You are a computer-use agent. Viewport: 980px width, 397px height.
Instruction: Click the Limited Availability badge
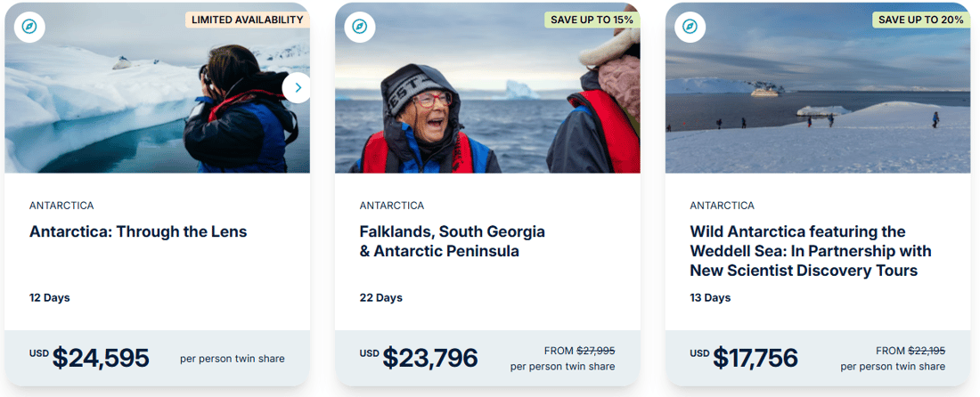tap(248, 20)
